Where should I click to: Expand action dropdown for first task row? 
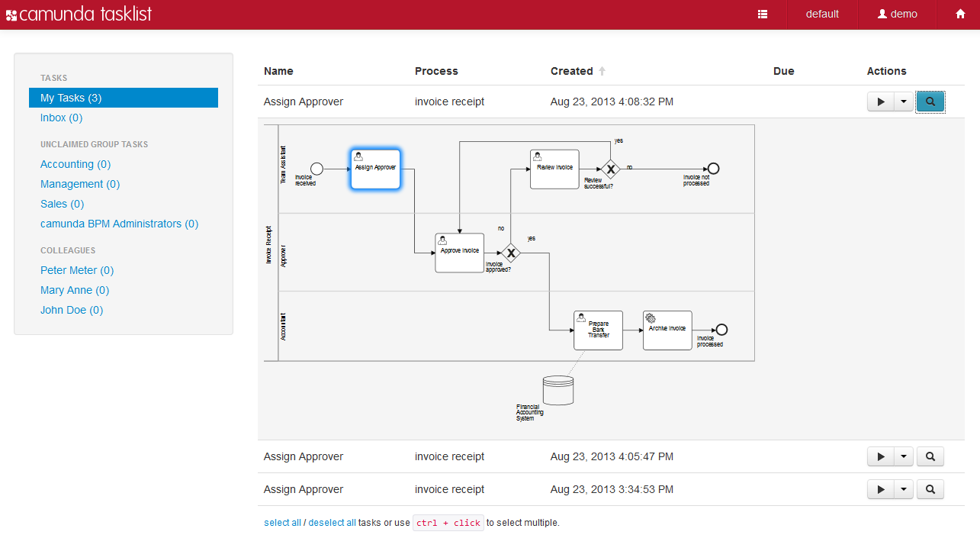903,102
